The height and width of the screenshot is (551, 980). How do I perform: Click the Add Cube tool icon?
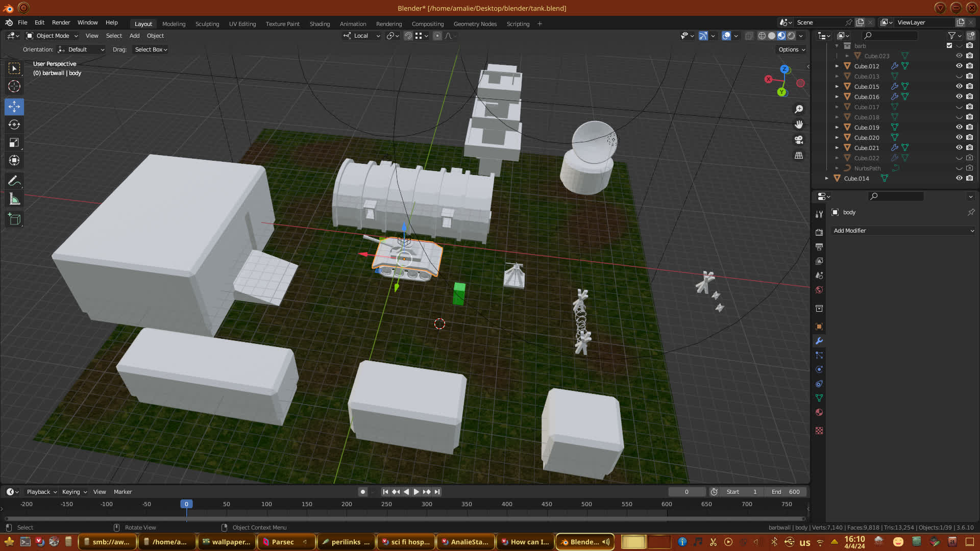(14, 219)
